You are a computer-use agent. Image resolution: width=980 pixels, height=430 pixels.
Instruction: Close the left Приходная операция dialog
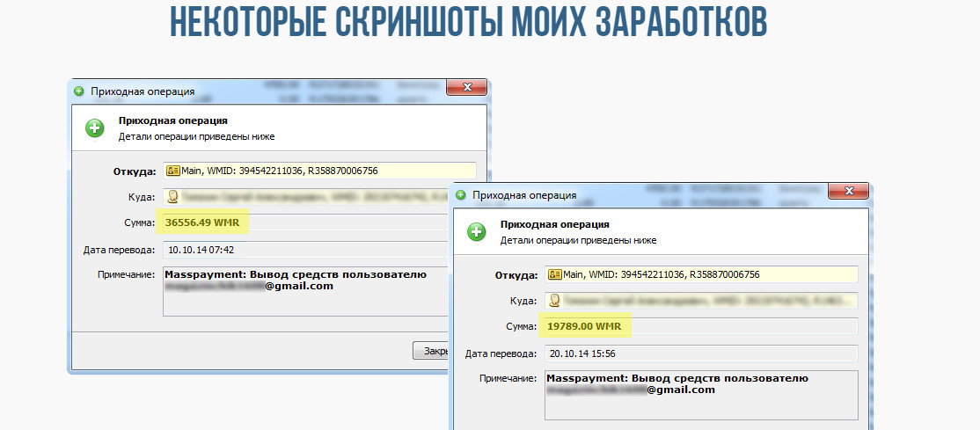tap(467, 88)
